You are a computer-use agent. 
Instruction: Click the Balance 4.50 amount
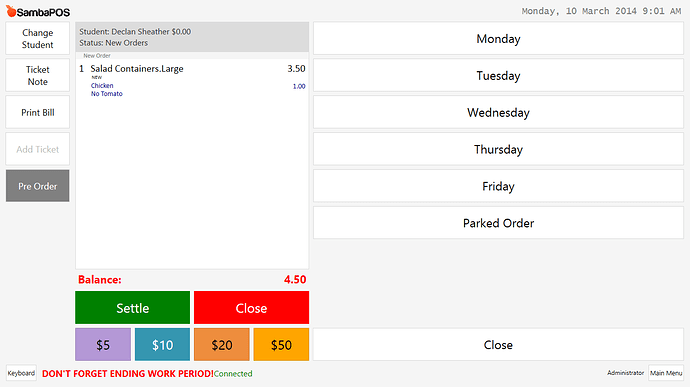tap(295, 280)
